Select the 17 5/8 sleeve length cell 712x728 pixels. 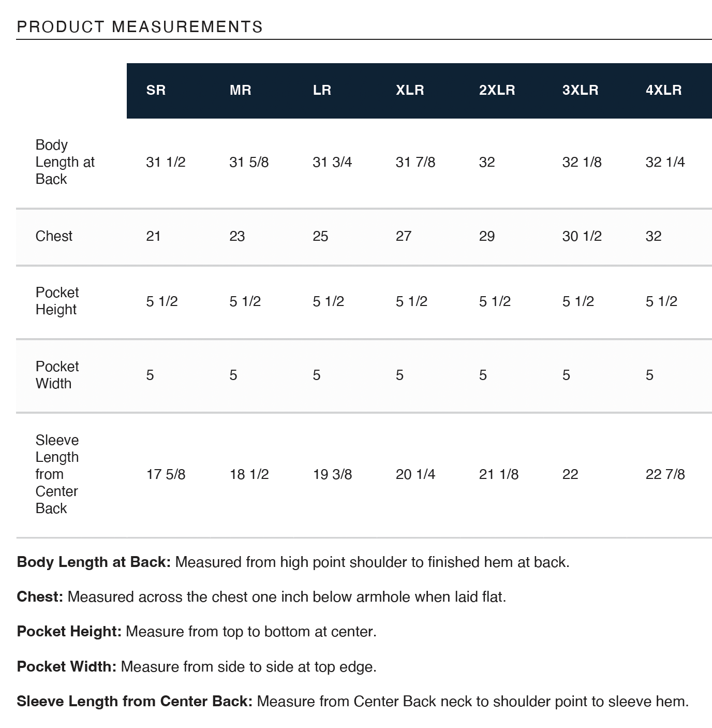point(166,474)
